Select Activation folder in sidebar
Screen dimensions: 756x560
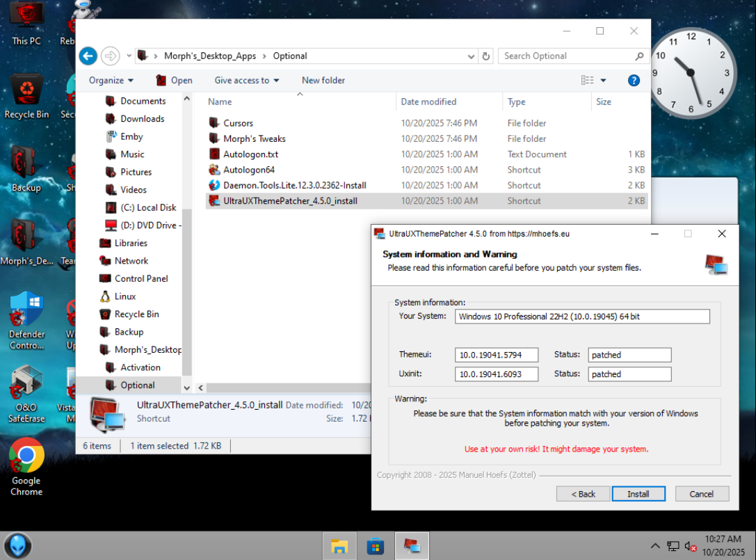[x=140, y=367]
